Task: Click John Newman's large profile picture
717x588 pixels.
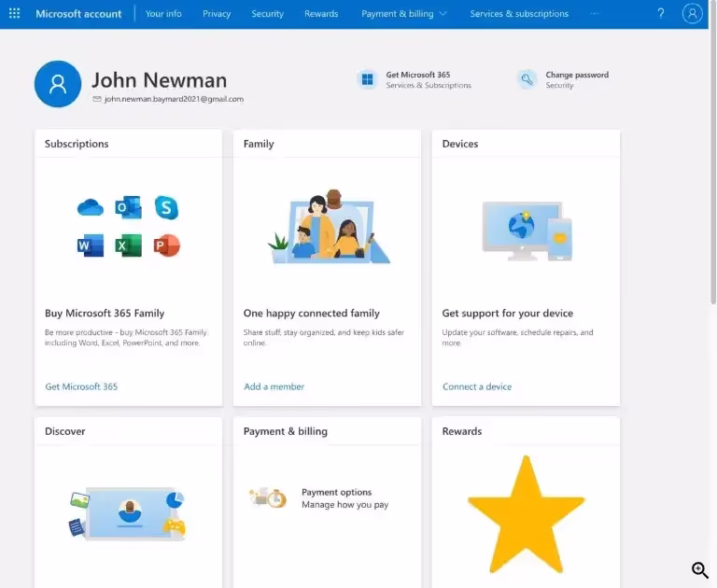Action: (x=58, y=84)
